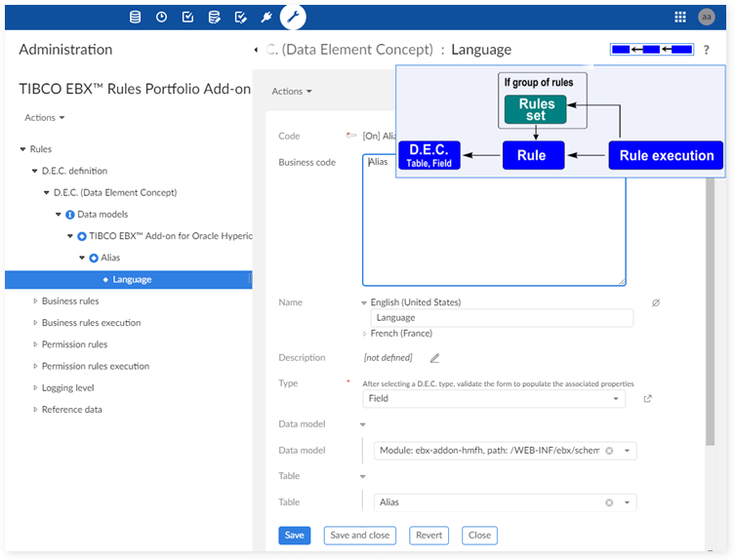This screenshot has height=560, width=735.
Task: Click the English name 'Language' input field
Action: pyautogui.click(x=502, y=318)
